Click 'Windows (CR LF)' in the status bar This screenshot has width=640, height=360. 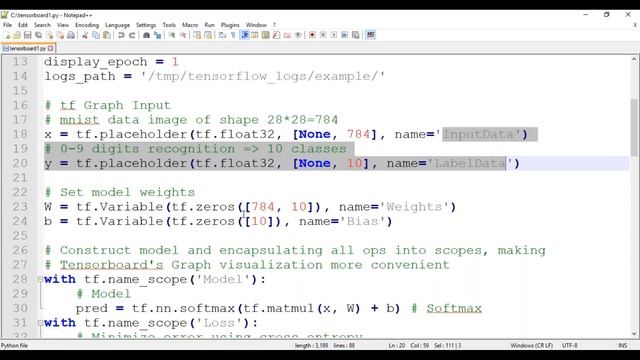click(531, 345)
